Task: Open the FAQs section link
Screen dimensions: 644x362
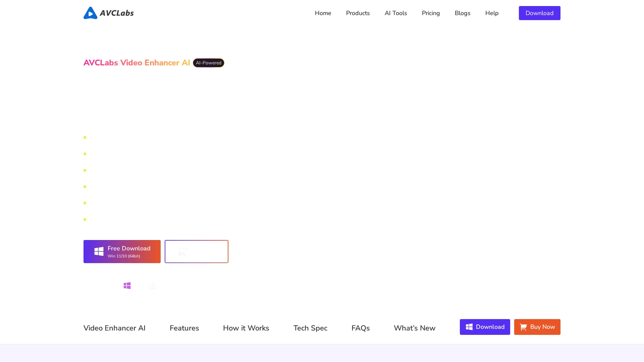Action: (x=360, y=328)
